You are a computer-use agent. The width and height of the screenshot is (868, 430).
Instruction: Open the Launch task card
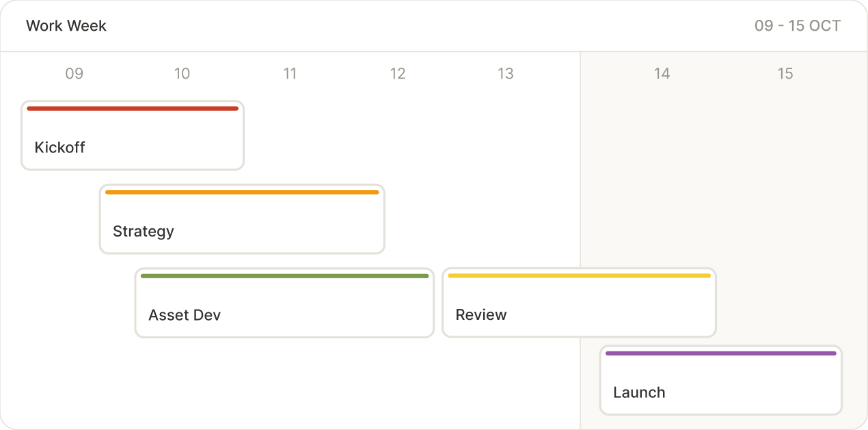(x=720, y=380)
